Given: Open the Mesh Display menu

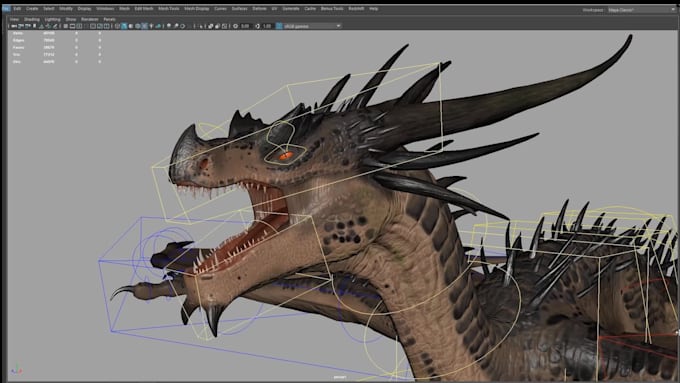Looking at the screenshot, I should point(197,9).
